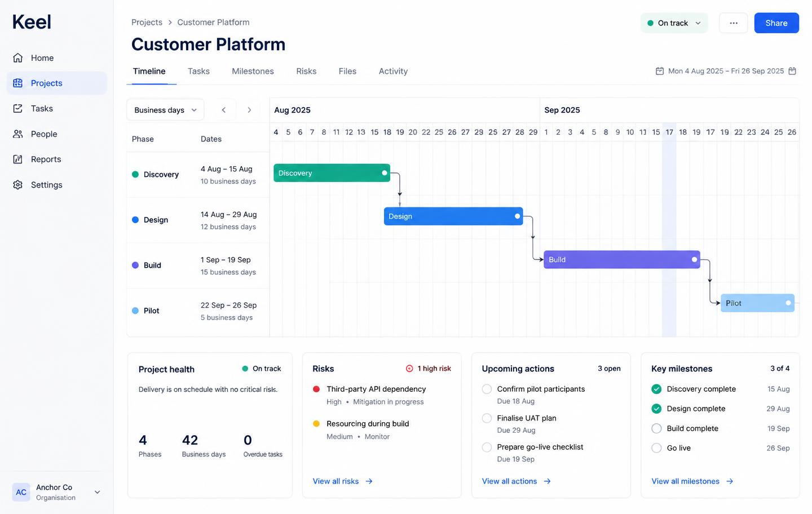Select the Design bar in Gantt chart
812x514 pixels.
pos(453,216)
